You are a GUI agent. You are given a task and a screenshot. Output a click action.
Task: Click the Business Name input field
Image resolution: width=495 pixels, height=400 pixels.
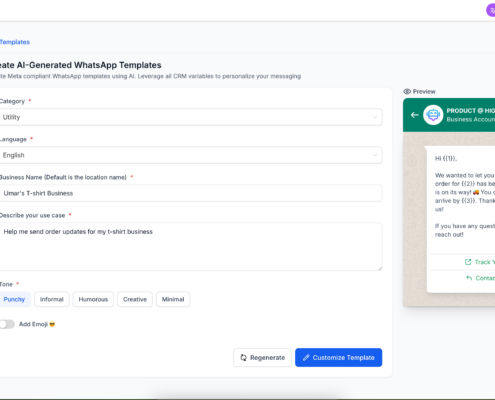coord(190,193)
